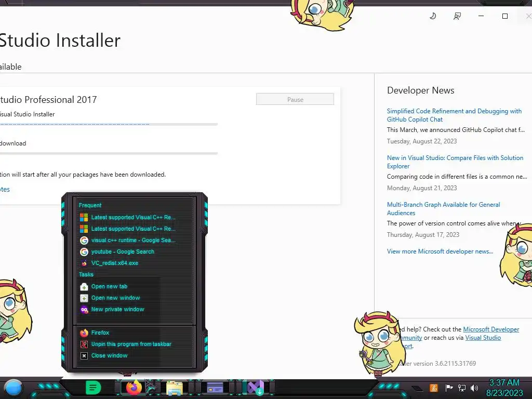The image size is (532, 399).
Task: Click the feedback icon in installer title bar
Action: click(457, 16)
